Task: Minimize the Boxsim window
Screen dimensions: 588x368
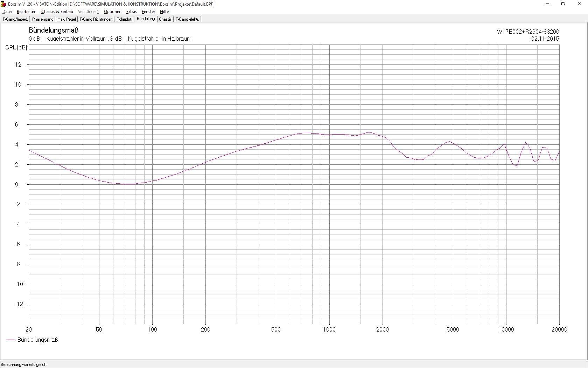Action: [x=547, y=4]
